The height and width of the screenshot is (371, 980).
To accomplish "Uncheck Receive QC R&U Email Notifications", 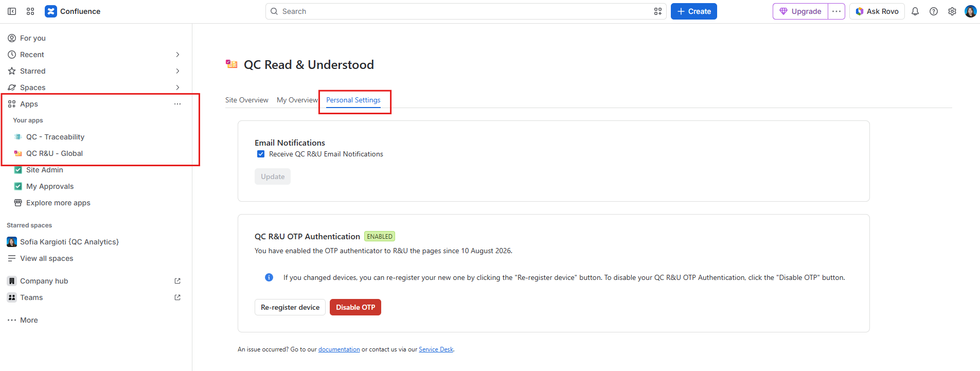I will click(261, 154).
